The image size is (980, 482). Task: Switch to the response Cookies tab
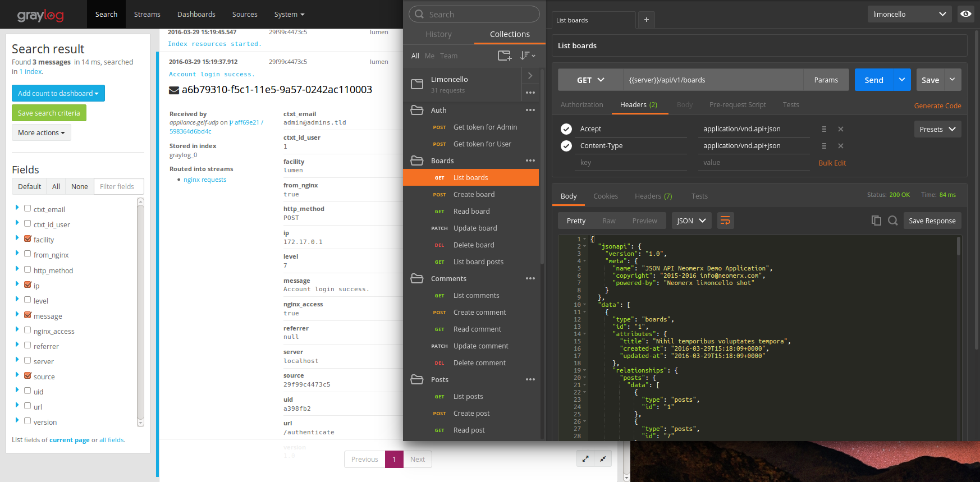coord(606,196)
